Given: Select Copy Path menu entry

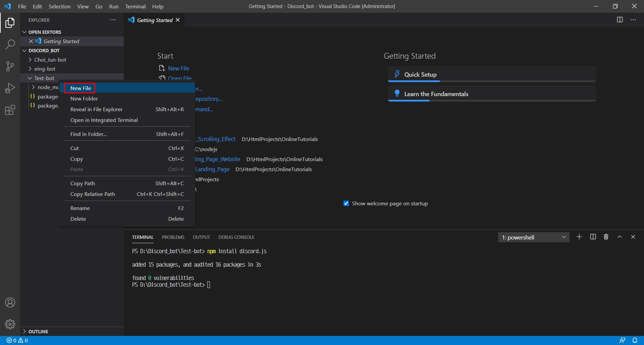Looking at the screenshot, I should click(127, 183).
